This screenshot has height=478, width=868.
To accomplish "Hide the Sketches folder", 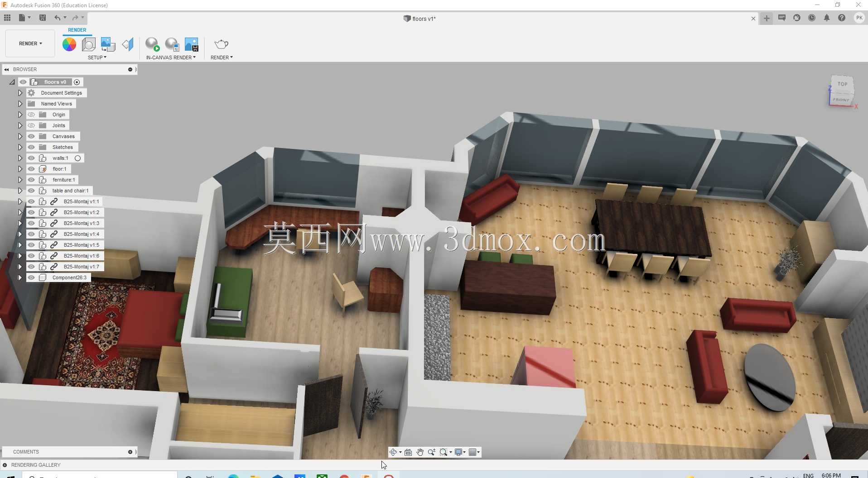I will coord(31,147).
